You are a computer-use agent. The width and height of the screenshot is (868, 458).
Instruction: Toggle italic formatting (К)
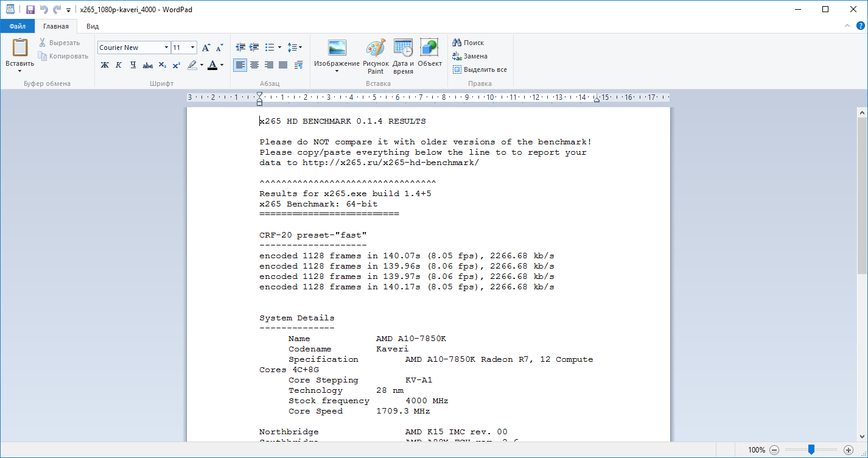[119, 65]
